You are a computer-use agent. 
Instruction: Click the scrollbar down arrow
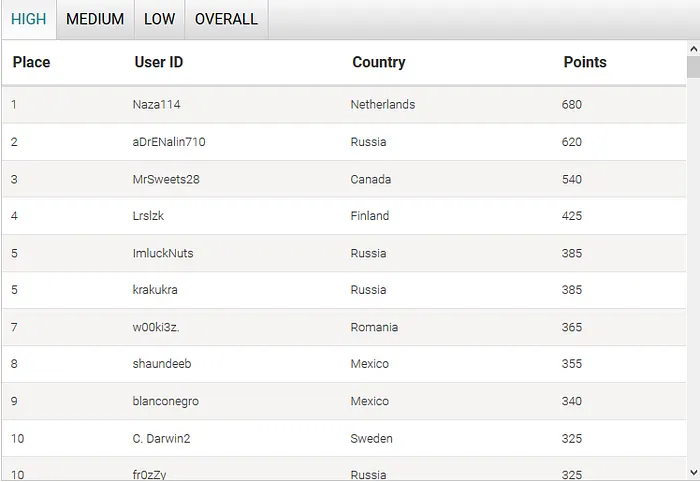click(692, 471)
